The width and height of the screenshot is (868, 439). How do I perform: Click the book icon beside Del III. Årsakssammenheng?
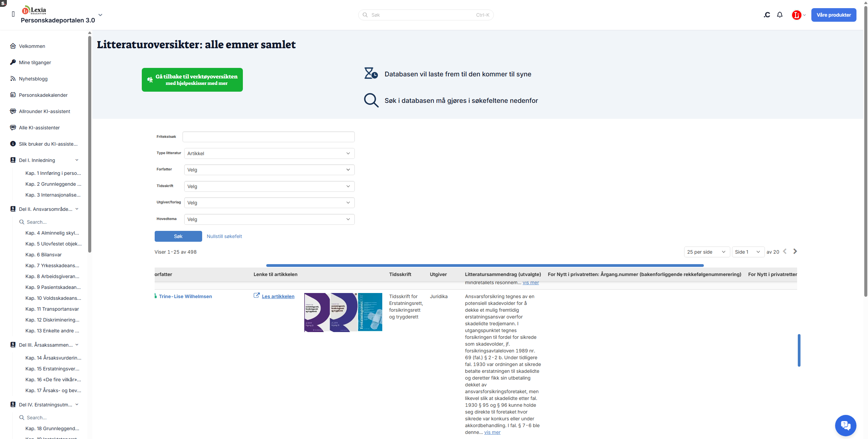tap(13, 345)
